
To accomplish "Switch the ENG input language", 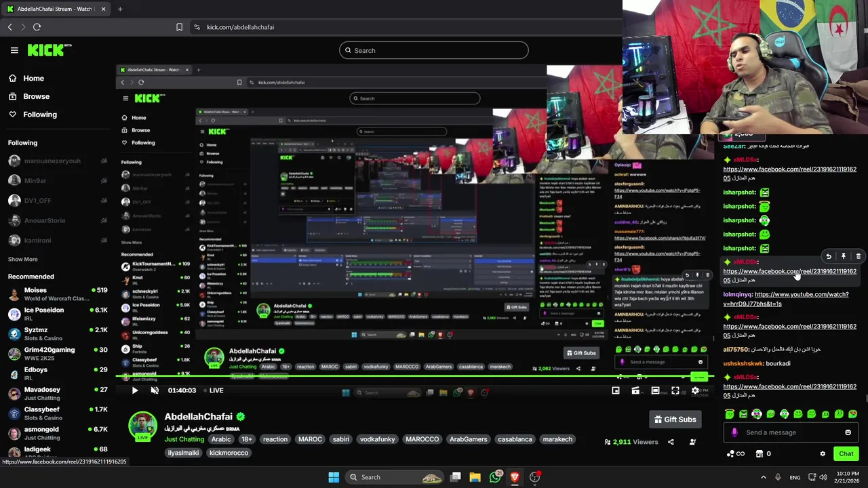I will (795, 477).
